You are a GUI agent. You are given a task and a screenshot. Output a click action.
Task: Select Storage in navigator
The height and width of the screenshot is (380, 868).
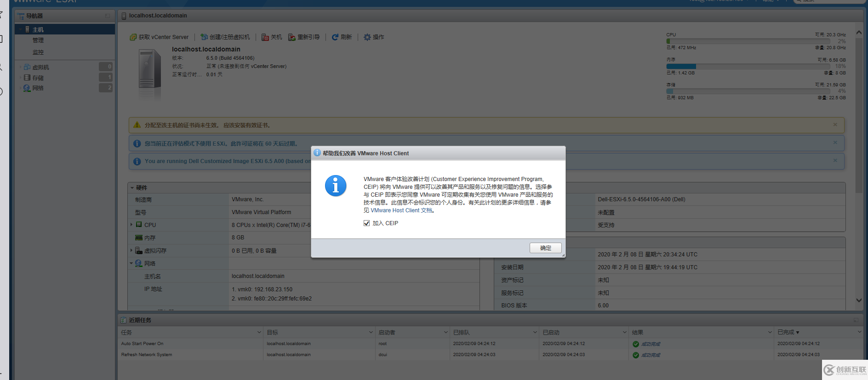(x=38, y=78)
